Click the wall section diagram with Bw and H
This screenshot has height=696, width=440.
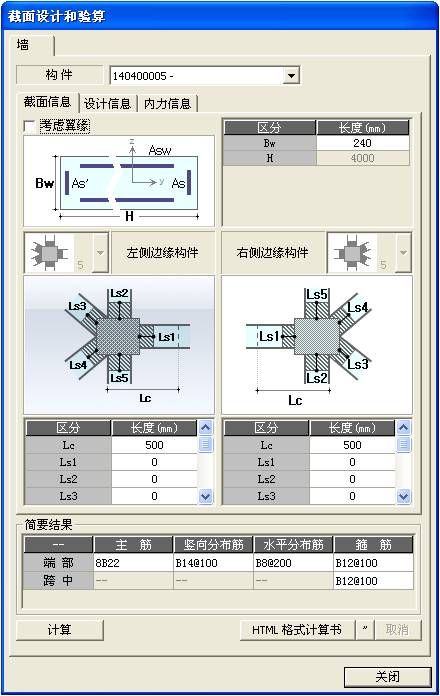(x=119, y=181)
